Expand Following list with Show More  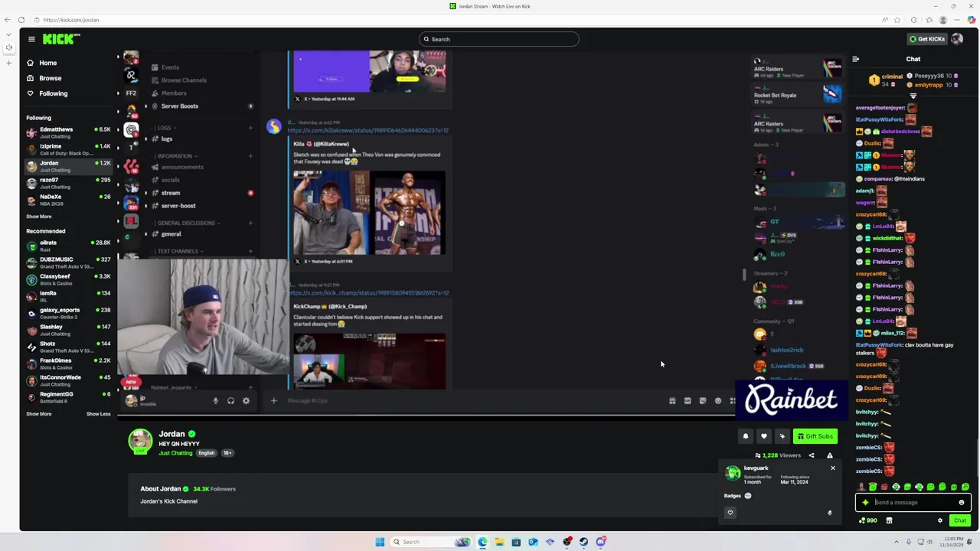tap(38, 217)
